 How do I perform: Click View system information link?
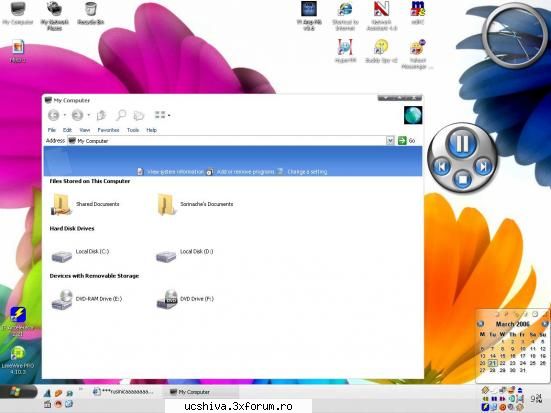click(175, 172)
